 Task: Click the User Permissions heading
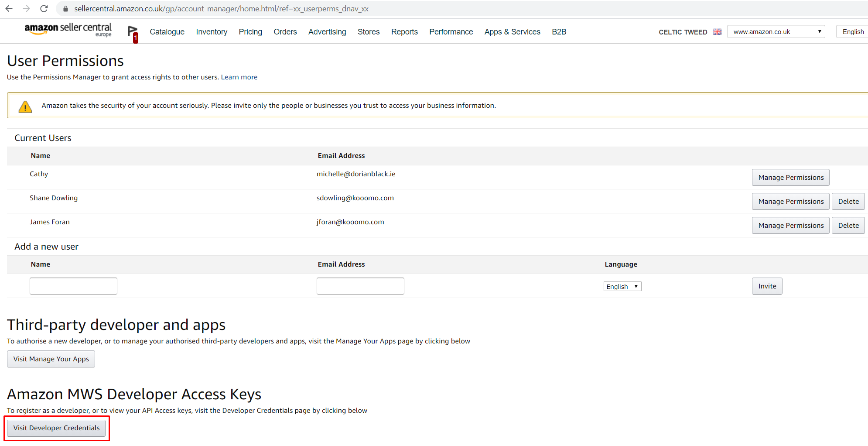[x=65, y=61]
